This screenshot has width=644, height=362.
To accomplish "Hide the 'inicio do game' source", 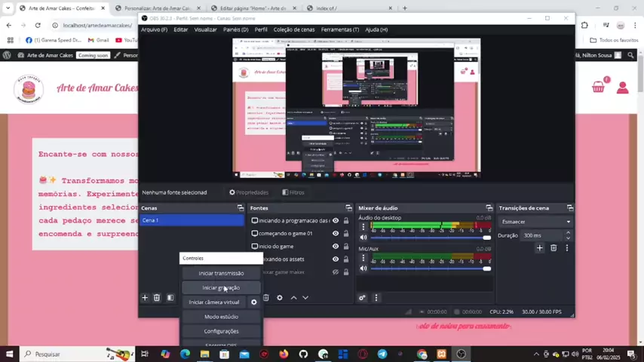I will coord(336,247).
